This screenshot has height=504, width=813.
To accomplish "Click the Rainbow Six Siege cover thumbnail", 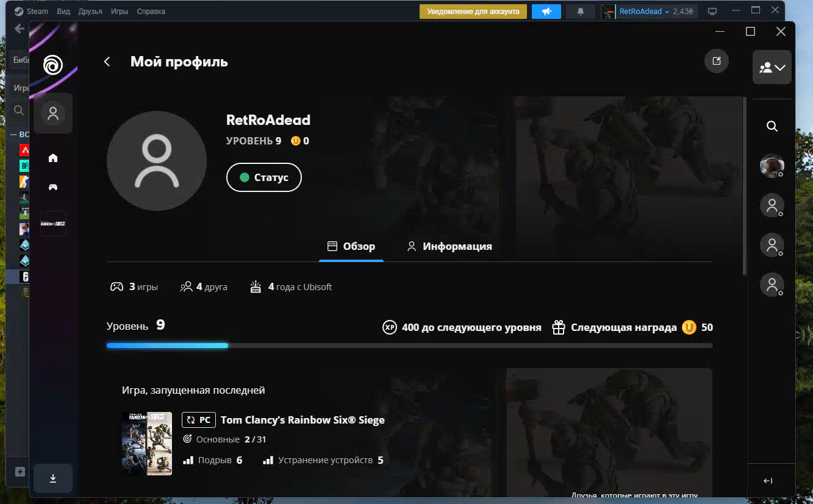I will coord(146,443).
